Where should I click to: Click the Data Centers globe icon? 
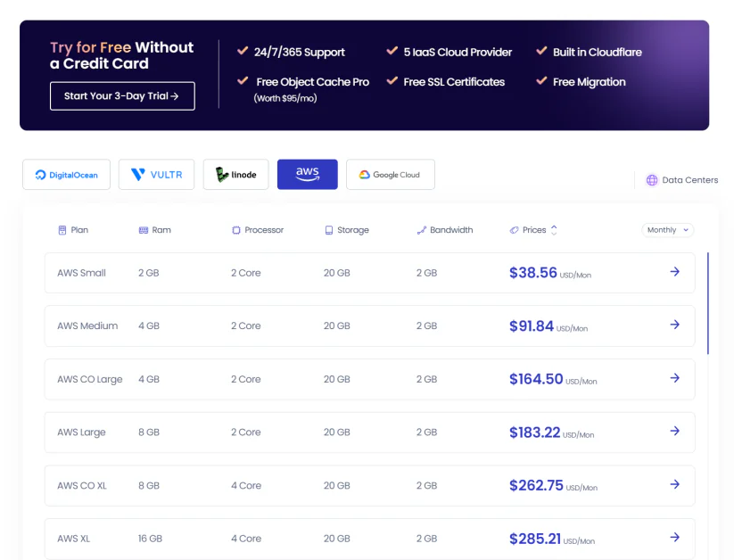[x=652, y=180]
